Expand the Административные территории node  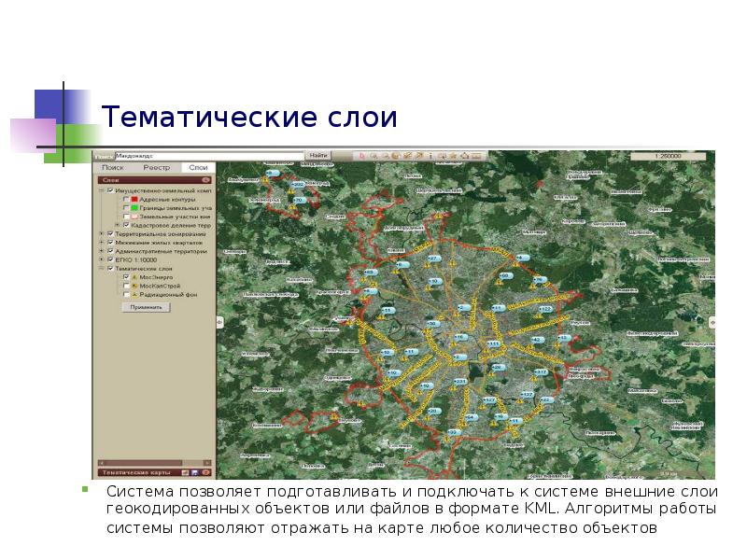pos(101,251)
